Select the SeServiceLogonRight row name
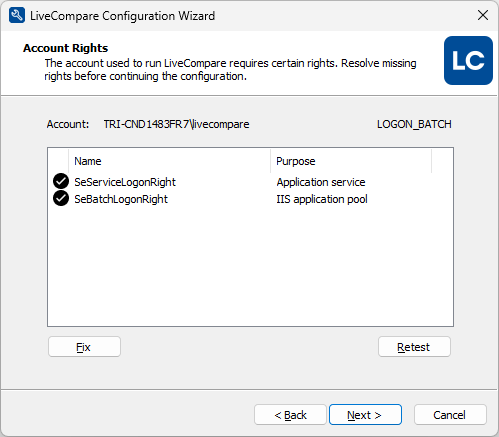Viewport: 499px width, 437px height. (125, 182)
